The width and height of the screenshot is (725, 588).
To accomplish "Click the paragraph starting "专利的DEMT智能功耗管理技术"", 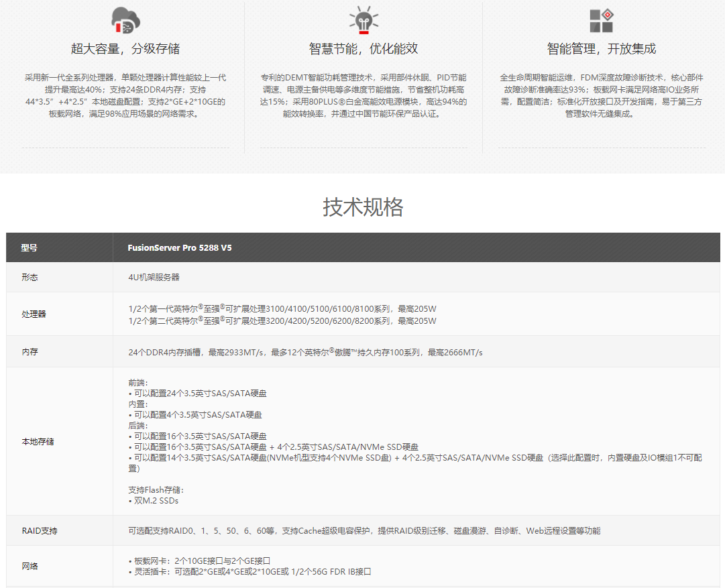I will [x=364, y=96].
